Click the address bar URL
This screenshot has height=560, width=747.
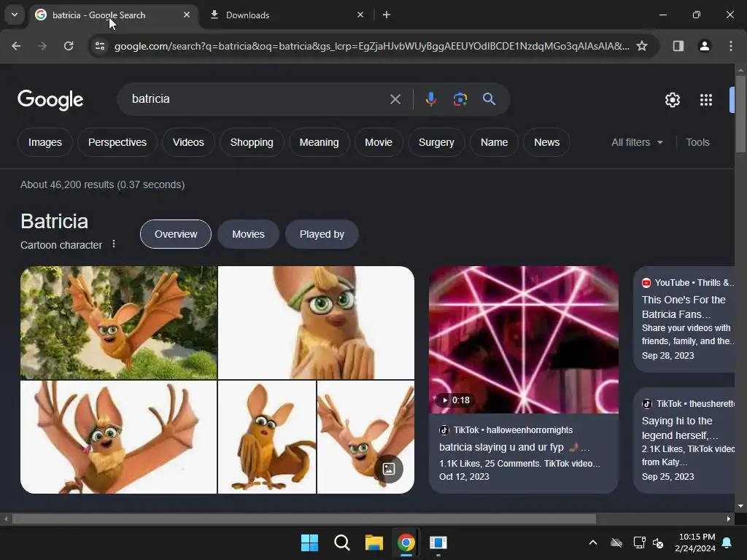coord(371,46)
